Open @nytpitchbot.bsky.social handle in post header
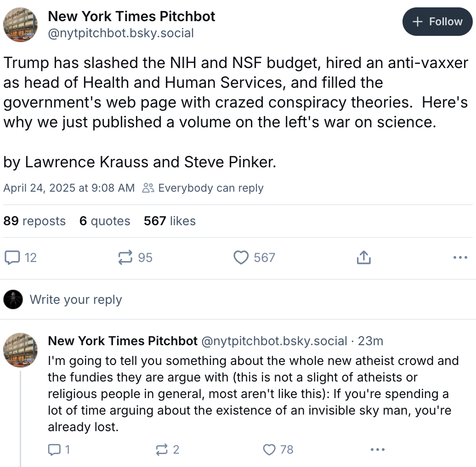Screen dimensions: 476x467 click(x=121, y=33)
